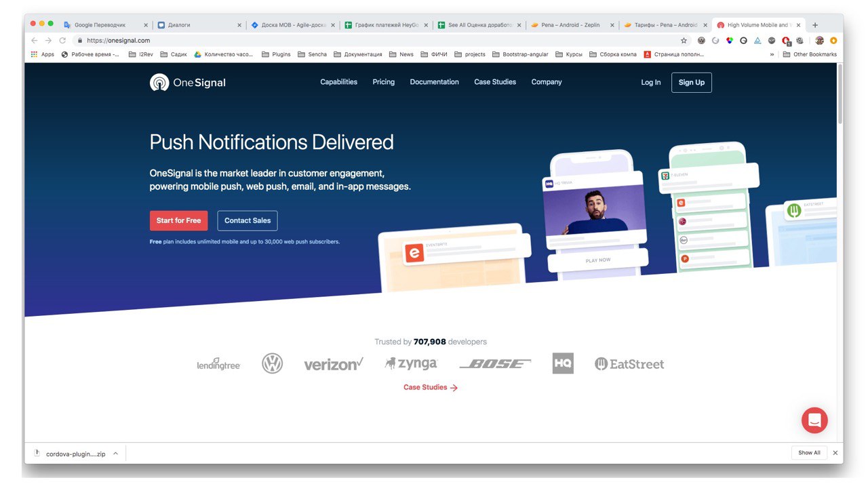Reload the page
Screen dimensions: 868x499
coord(62,41)
